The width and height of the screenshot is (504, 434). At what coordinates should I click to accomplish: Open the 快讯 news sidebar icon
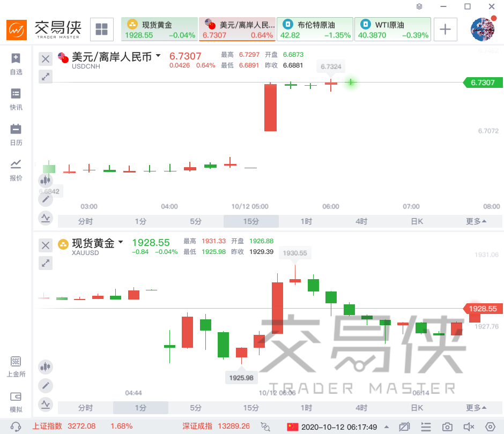[x=16, y=99]
